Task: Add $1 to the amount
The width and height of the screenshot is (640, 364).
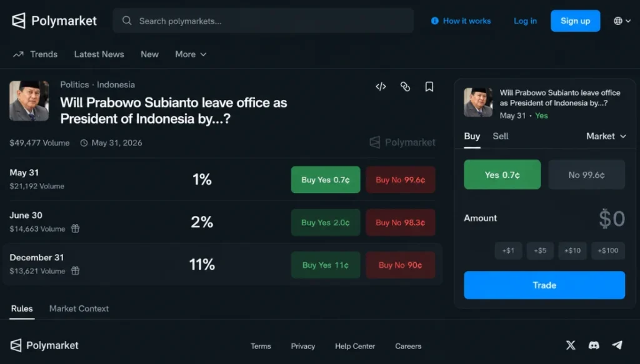Action: pyautogui.click(x=508, y=251)
